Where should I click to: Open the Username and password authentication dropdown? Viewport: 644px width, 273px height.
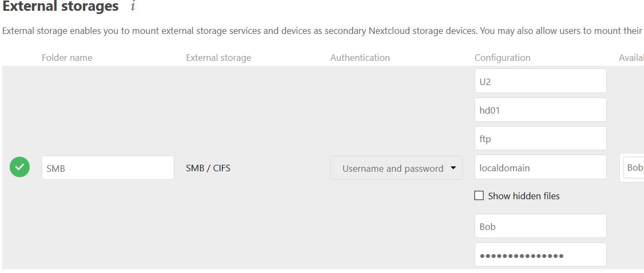396,169
